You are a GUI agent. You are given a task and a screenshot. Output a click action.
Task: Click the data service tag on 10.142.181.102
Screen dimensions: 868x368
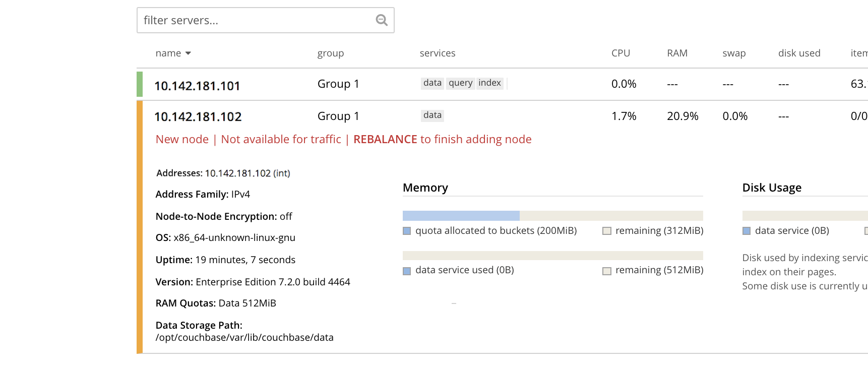point(432,115)
